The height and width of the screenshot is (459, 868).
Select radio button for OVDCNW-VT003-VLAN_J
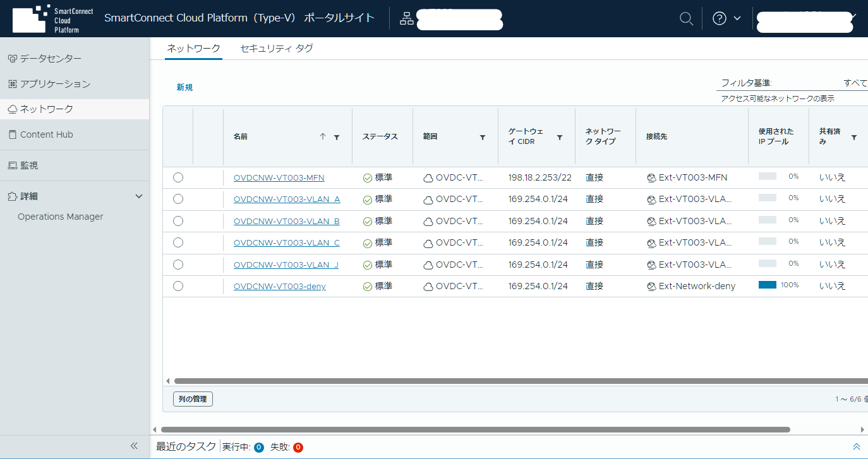178,264
